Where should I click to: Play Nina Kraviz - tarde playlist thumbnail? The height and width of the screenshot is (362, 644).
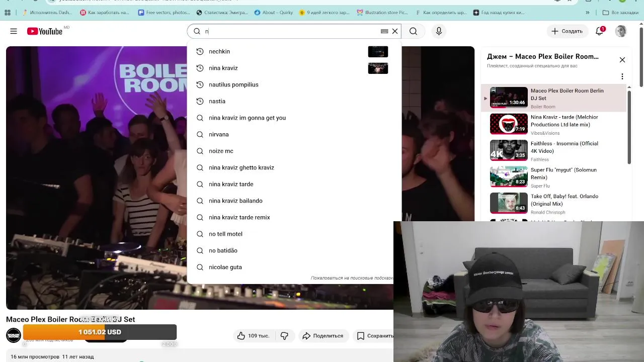[x=509, y=124]
